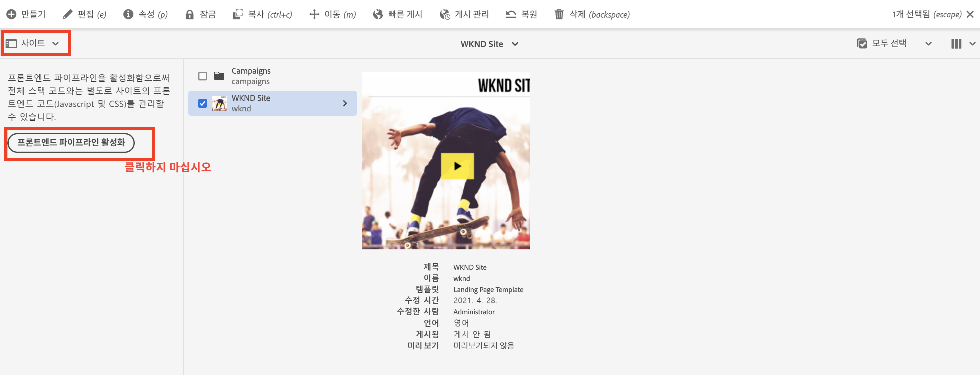Uncheck the WKND Site checkbox
980x375 pixels.
(202, 103)
